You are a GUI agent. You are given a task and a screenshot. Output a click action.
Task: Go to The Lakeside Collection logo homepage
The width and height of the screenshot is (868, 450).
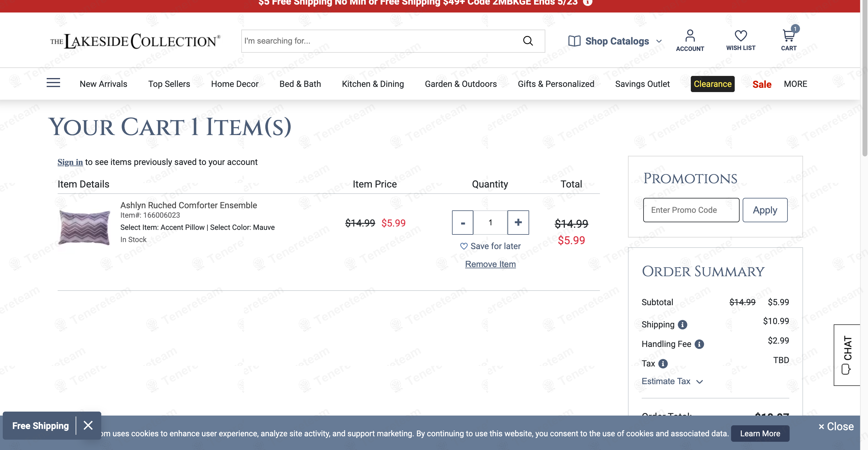tap(135, 41)
